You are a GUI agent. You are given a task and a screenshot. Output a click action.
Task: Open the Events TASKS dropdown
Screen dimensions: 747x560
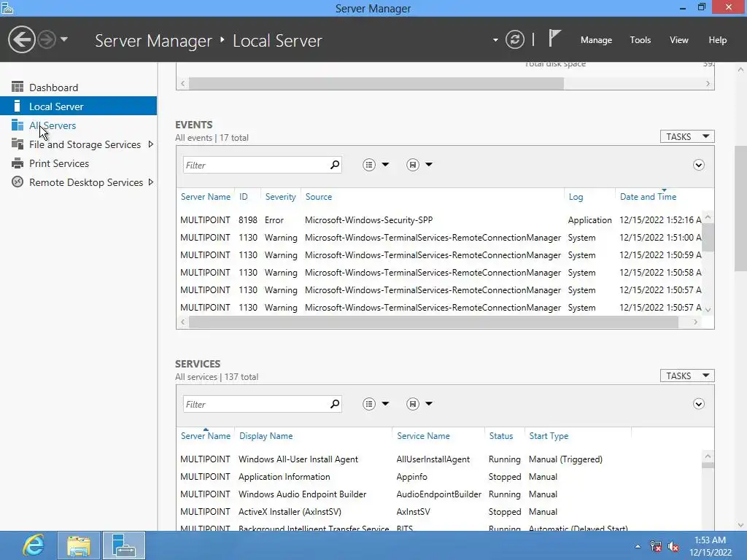tap(687, 136)
